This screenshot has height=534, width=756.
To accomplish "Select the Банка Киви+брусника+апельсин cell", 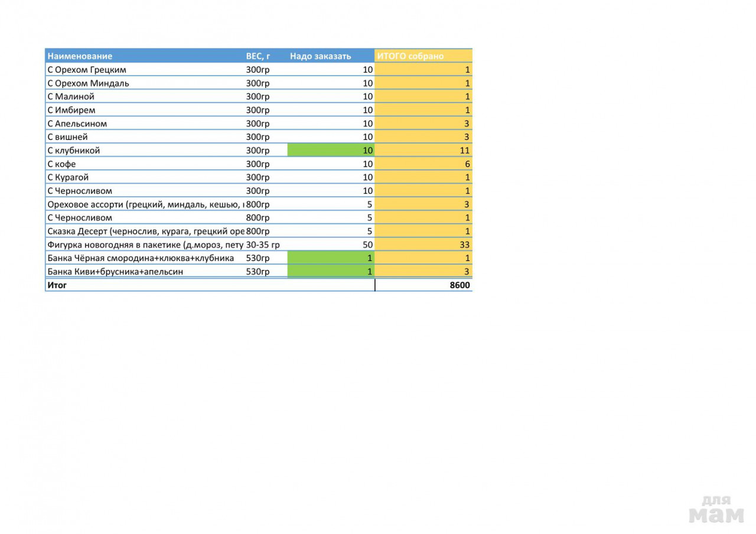I will (115, 272).
